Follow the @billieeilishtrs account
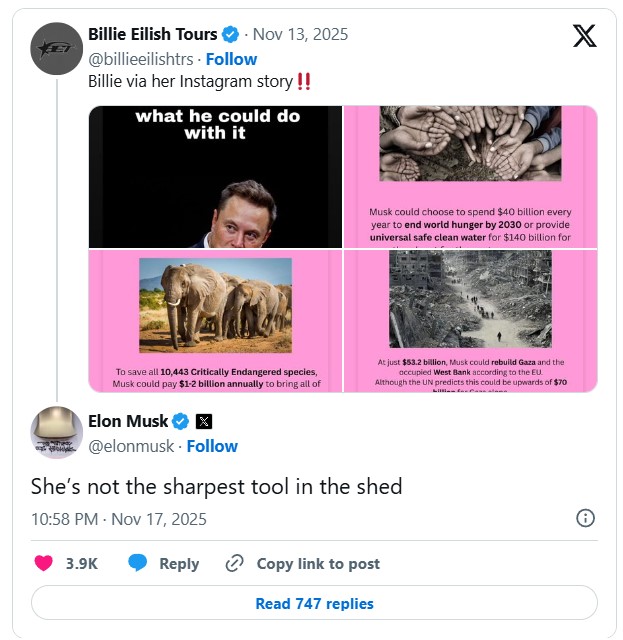This screenshot has width=623, height=640. click(231, 59)
